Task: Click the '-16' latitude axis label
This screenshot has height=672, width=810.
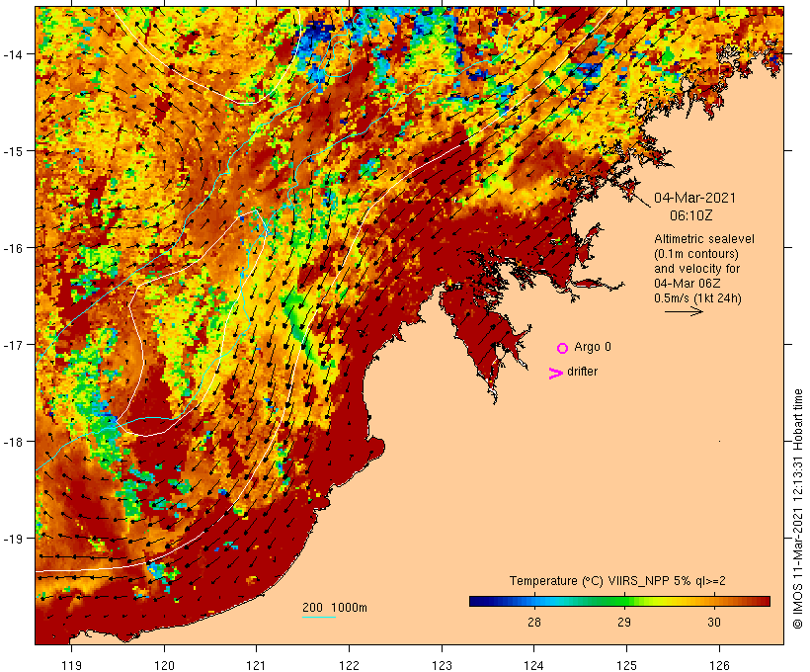Action: click(12, 248)
